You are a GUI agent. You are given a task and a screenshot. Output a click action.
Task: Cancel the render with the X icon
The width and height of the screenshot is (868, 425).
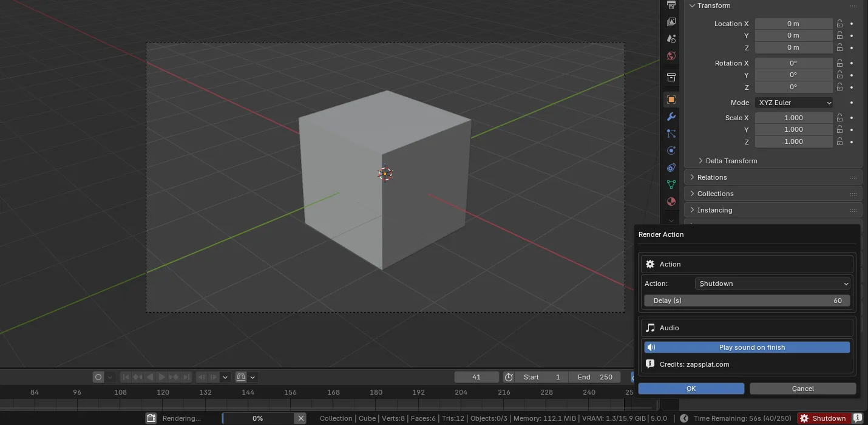point(300,418)
